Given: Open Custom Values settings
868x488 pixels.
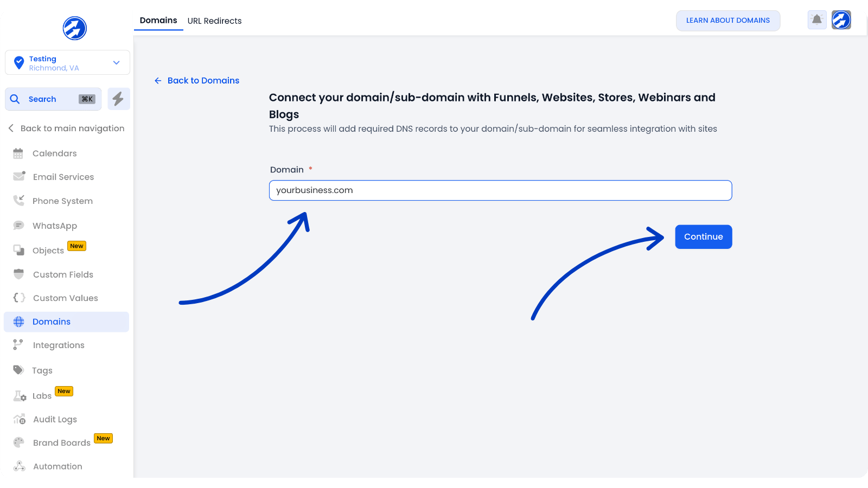Looking at the screenshot, I should point(18,298).
